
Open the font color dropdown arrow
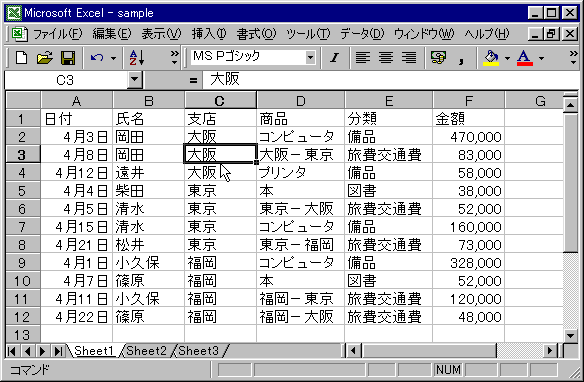(541, 58)
